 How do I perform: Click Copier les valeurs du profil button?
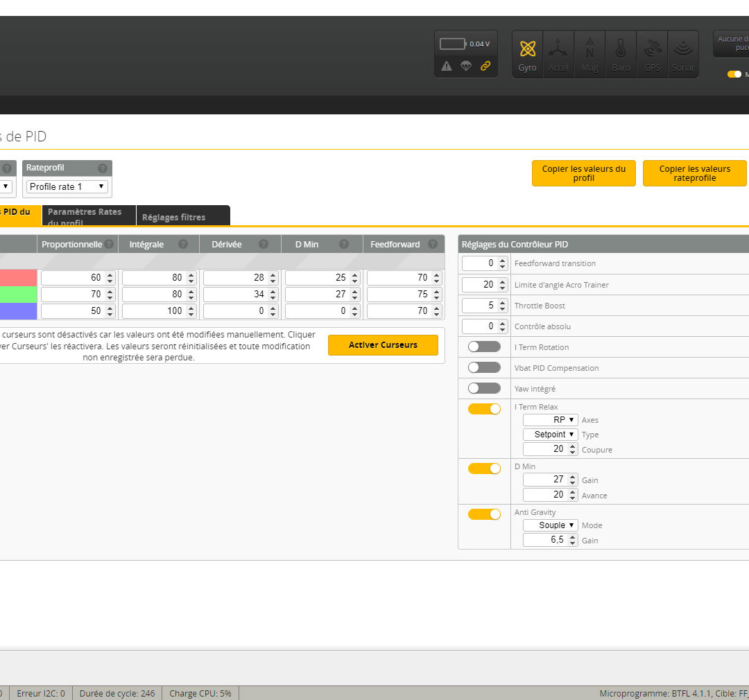[584, 173]
